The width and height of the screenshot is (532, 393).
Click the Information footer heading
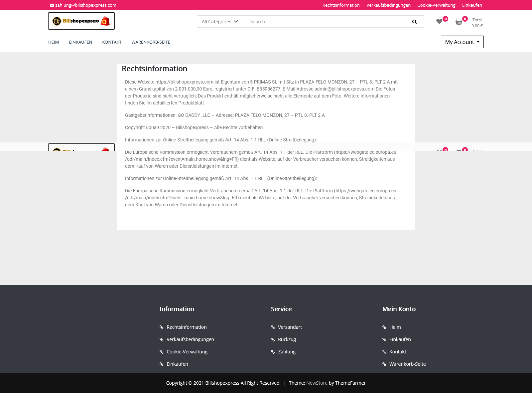click(177, 309)
